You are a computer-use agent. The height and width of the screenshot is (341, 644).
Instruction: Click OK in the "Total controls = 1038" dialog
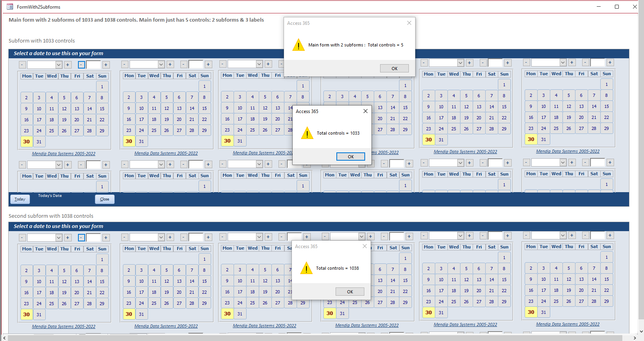350,292
